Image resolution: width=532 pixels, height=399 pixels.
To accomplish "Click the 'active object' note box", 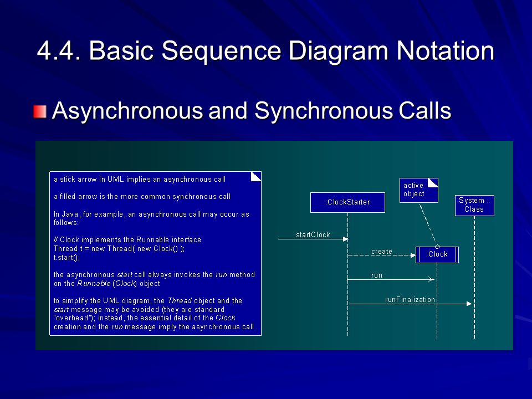I will 419,190.
